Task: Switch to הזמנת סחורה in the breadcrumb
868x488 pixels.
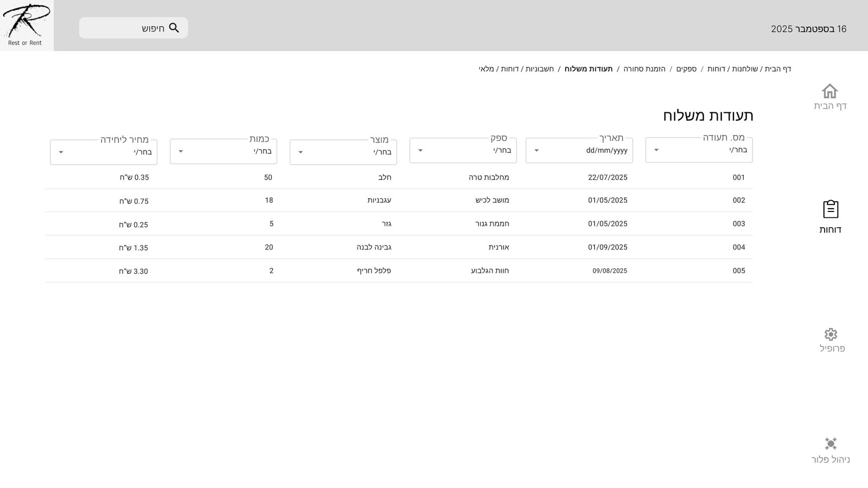Action: point(644,69)
